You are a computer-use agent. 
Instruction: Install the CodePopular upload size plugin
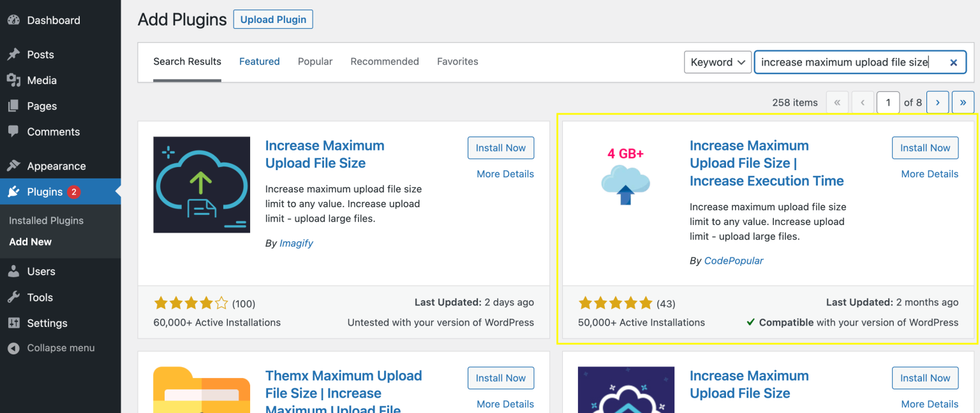pyautogui.click(x=924, y=147)
